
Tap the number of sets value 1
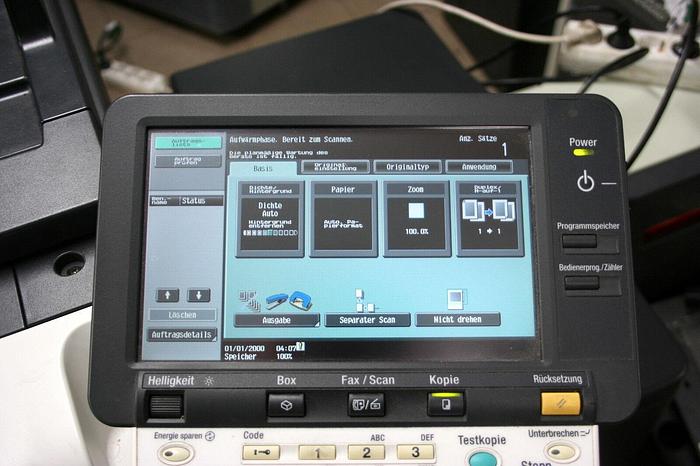coord(504,150)
